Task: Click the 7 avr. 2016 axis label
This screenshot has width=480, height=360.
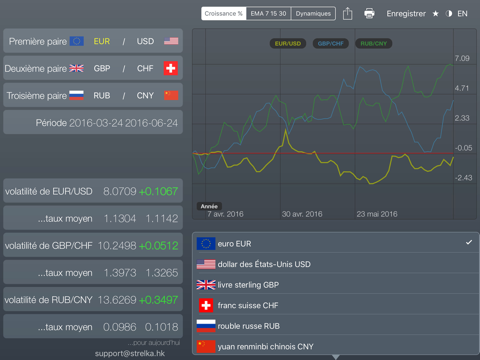Action: click(x=225, y=214)
